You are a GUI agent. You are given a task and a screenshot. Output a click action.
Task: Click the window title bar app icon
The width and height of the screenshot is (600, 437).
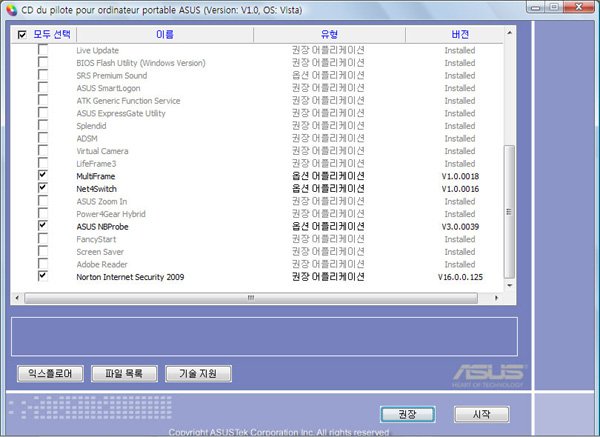coord(11,10)
